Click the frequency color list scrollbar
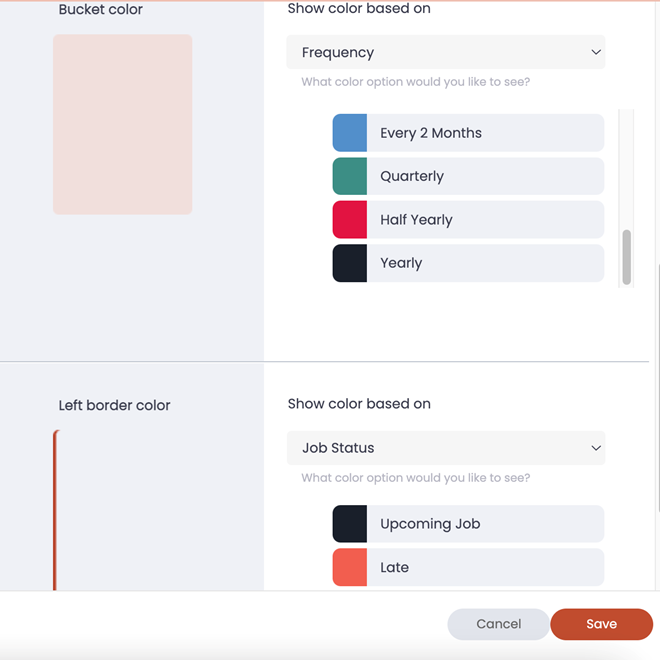Viewport: 660px width, 660px height. (x=627, y=257)
